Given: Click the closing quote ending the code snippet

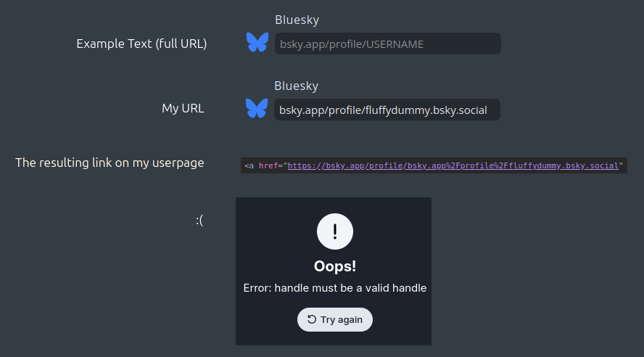Looking at the screenshot, I should (x=621, y=165).
